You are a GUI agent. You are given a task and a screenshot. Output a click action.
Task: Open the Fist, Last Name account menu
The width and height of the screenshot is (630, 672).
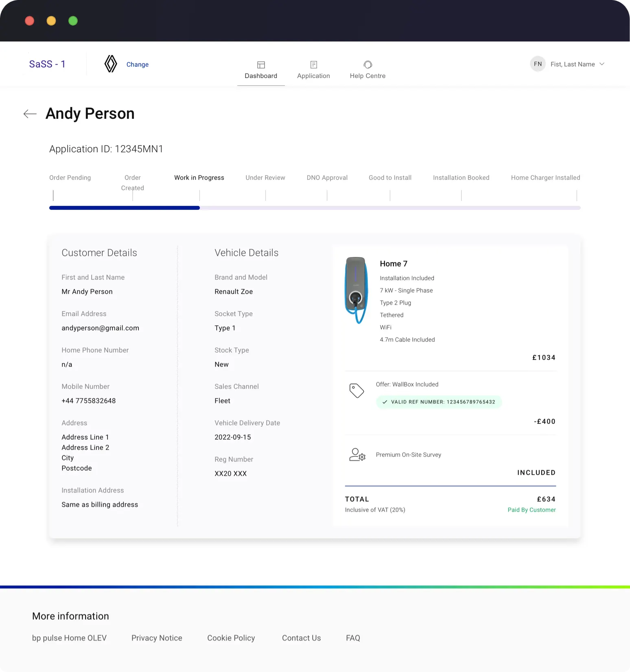click(x=573, y=64)
